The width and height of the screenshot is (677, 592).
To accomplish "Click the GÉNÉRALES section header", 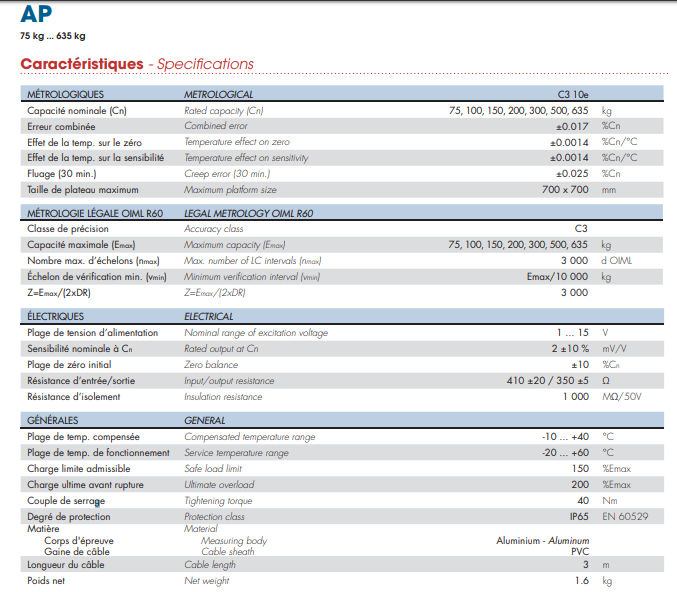I will (x=53, y=420).
